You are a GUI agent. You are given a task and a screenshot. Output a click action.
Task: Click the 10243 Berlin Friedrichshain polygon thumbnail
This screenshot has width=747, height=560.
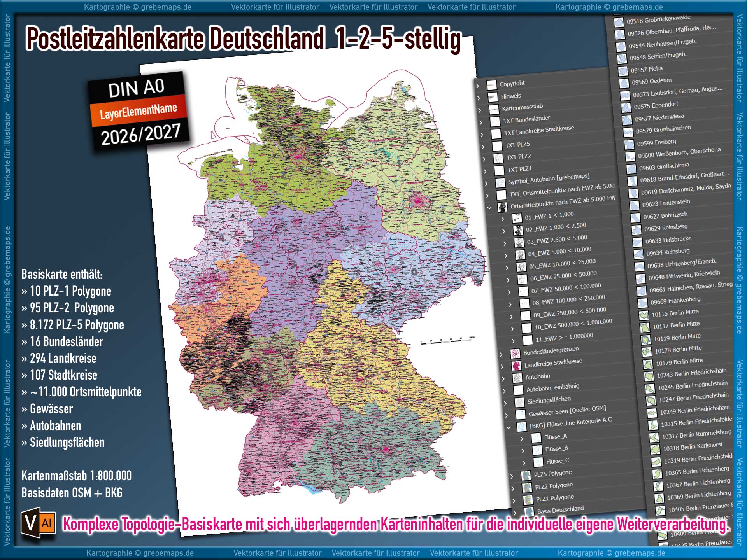point(649,376)
